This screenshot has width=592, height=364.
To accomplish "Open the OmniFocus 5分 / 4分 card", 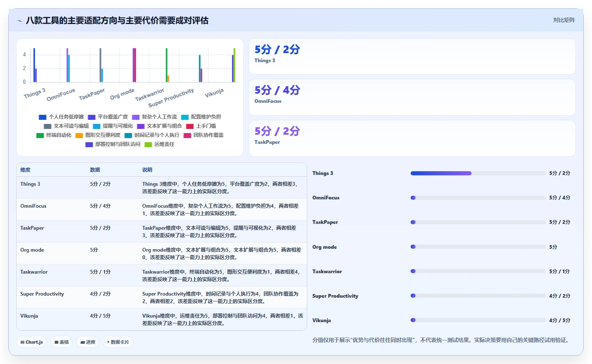I will (412, 97).
